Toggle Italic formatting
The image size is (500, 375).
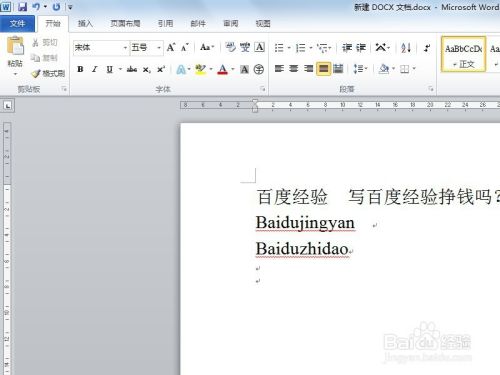(95, 69)
